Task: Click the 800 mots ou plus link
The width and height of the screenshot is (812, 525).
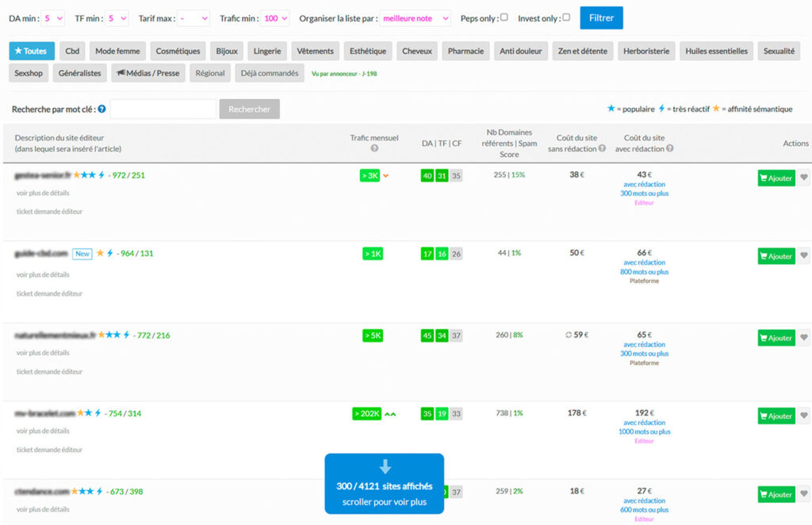Action: pyautogui.click(x=644, y=272)
